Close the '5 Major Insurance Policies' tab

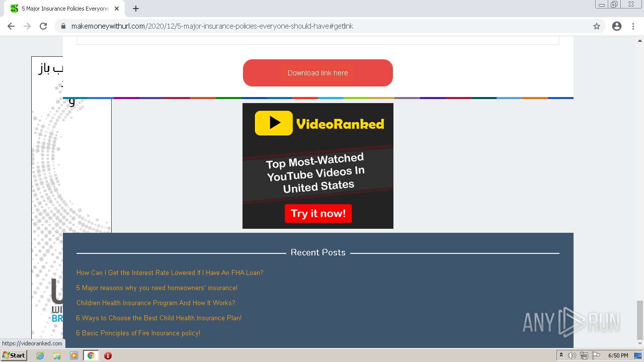click(117, 9)
